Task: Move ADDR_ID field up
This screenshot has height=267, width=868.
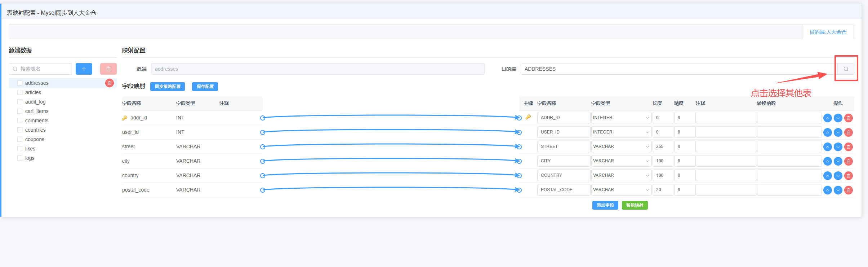Action: (828, 118)
